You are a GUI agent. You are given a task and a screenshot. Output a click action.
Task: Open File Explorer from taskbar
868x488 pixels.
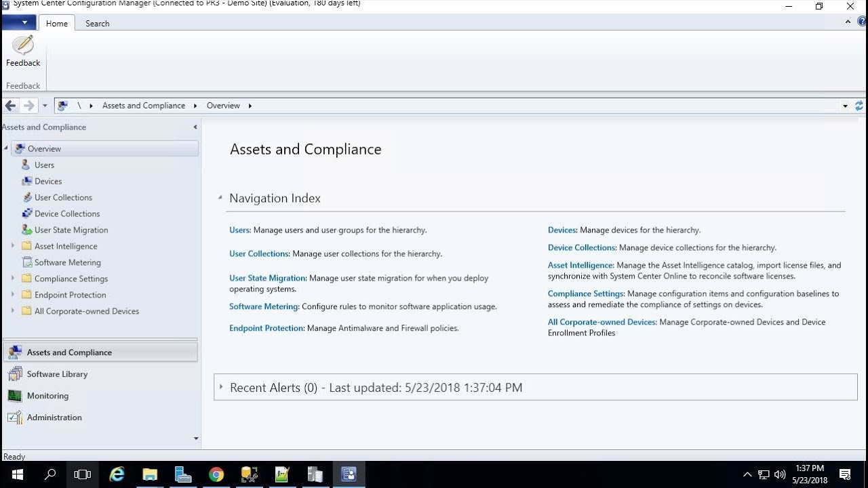click(x=150, y=474)
